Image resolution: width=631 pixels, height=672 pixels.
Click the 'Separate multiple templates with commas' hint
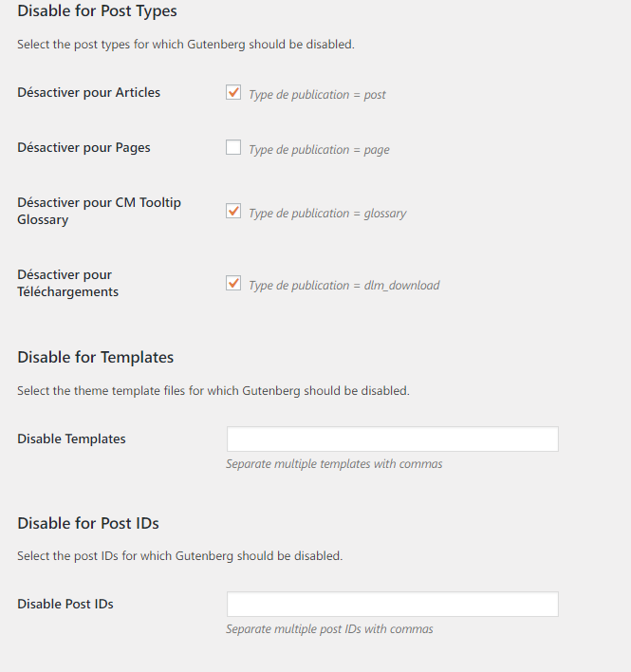(334, 464)
